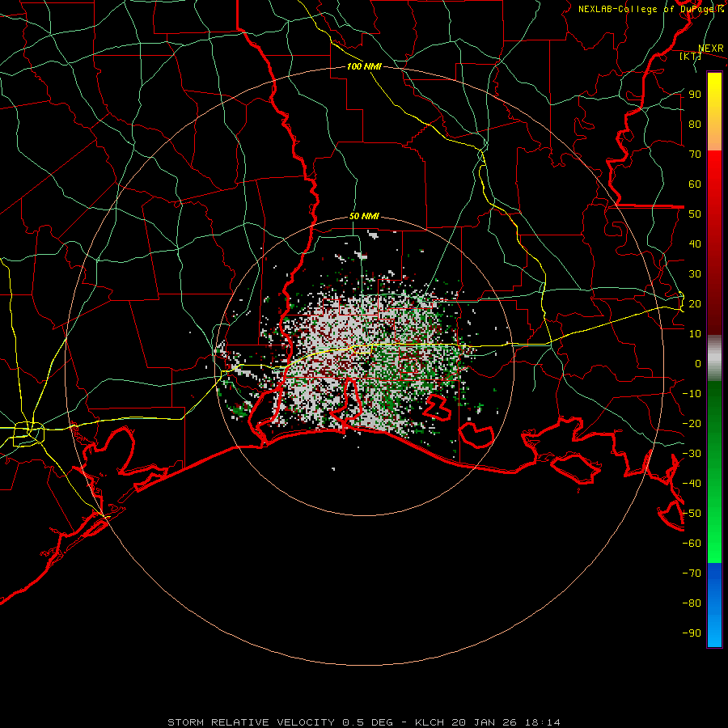Click the 90 value on the velocity scale
Viewport: 728px width, 728px height.
click(695, 95)
